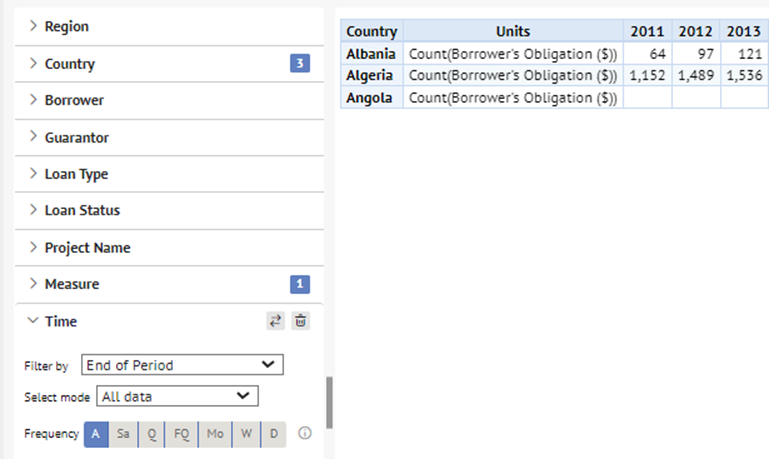Select Monthly (Mo) frequency
The width and height of the screenshot is (769, 459).
(215, 434)
